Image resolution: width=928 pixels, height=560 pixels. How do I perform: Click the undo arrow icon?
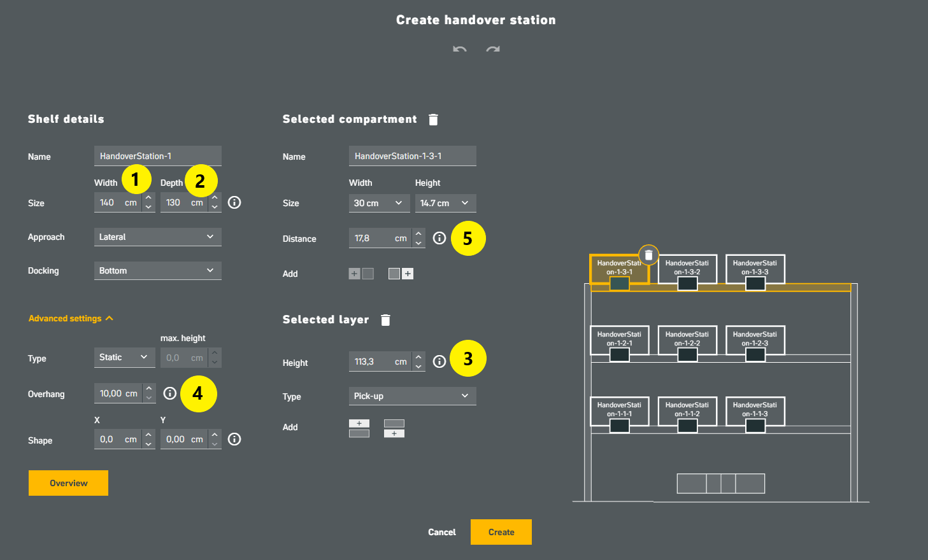click(460, 49)
